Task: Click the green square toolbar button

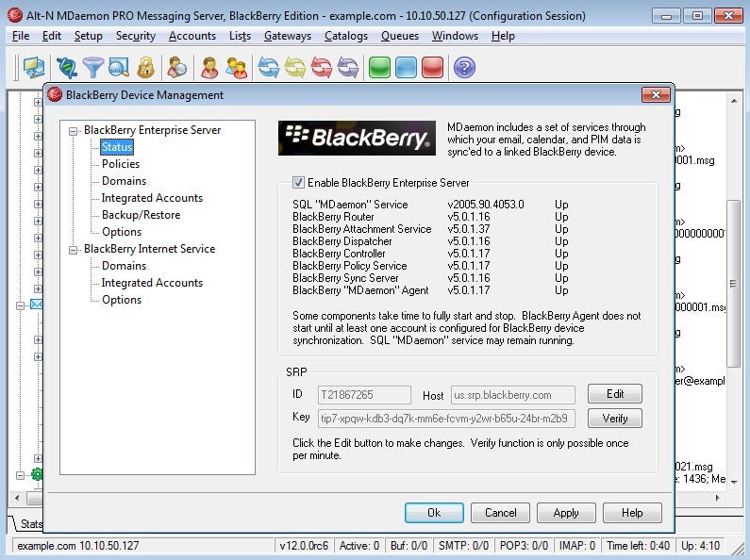Action: [x=379, y=67]
